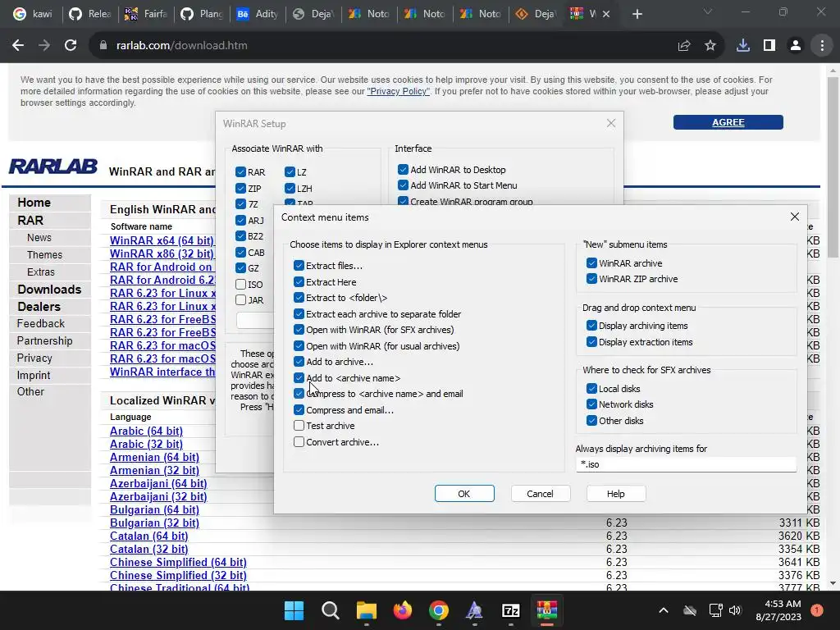Open Arabic (64 bit) download link

pyautogui.click(x=146, y=431)
